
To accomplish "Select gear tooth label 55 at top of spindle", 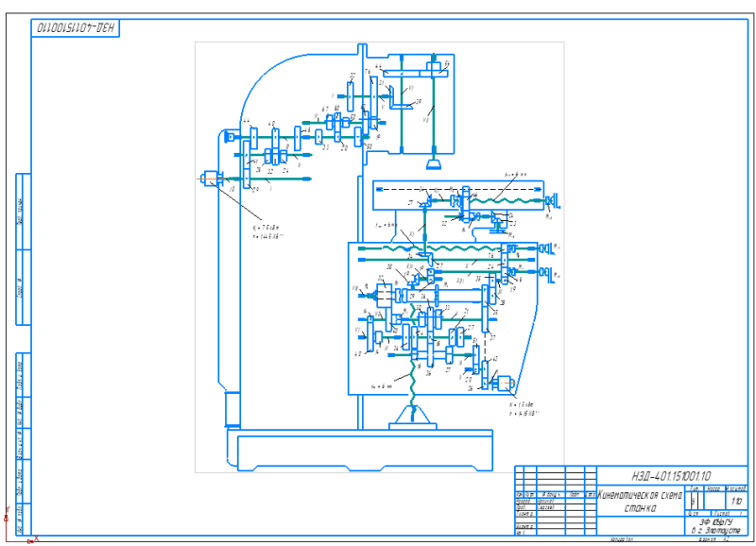I will pos(447,62).
